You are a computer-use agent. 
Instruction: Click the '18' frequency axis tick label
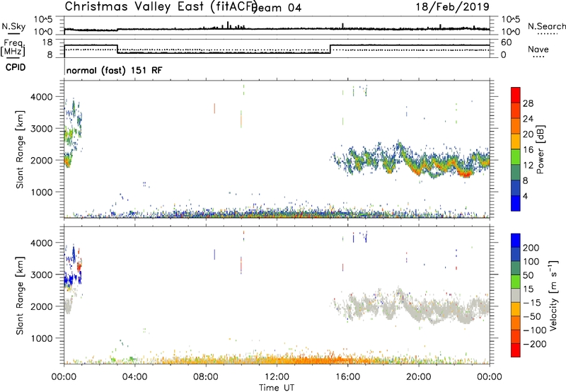pyautogui.click(x=47, y=42)
